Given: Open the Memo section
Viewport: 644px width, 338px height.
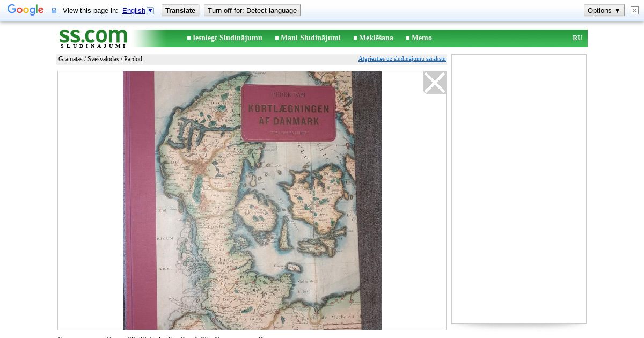Looking at the screenshot, I should [421, 38].
